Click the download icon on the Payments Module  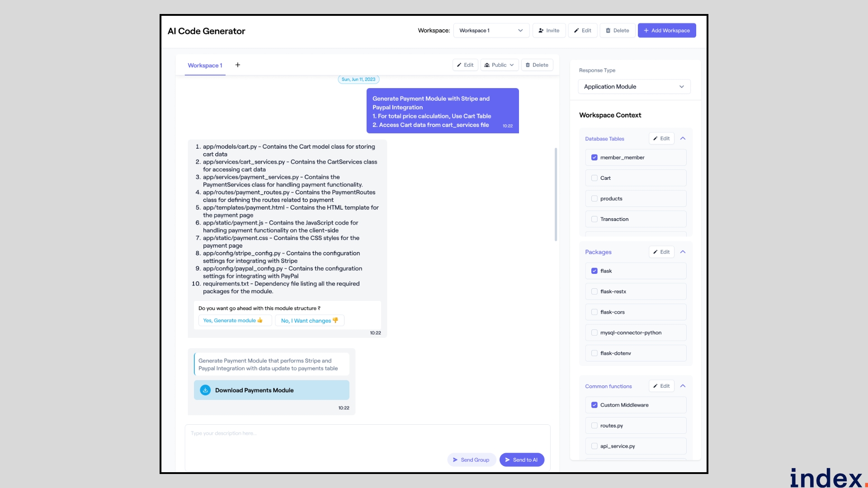tap(205, 390)
